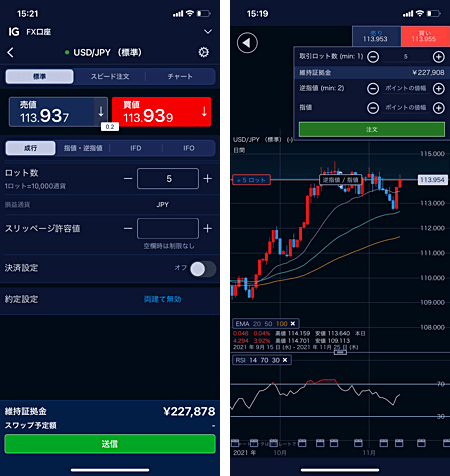Select the 成行 order type tab
The width and height of the screenshot is (450, 476).
point(30,148)
